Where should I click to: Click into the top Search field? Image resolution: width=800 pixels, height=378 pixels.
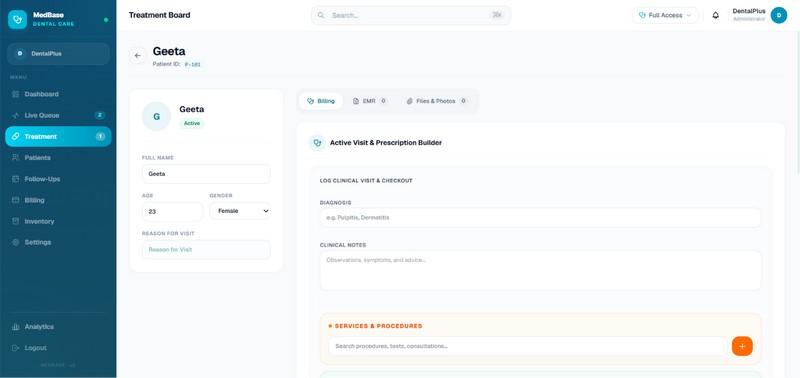pyautogui.click(x=411, y=15)
